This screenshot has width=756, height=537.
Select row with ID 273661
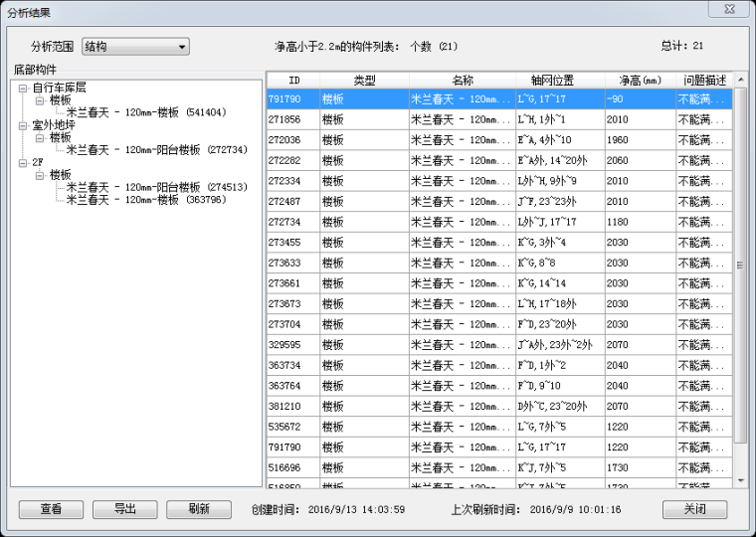click(x=499, y=283)
